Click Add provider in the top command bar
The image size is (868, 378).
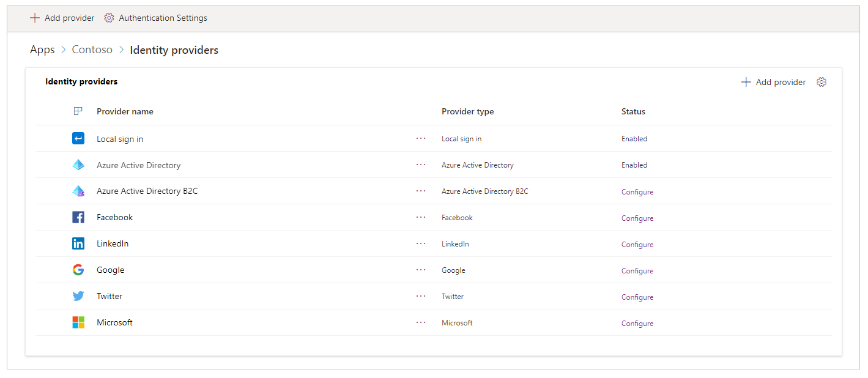click(x=62, y=18)
